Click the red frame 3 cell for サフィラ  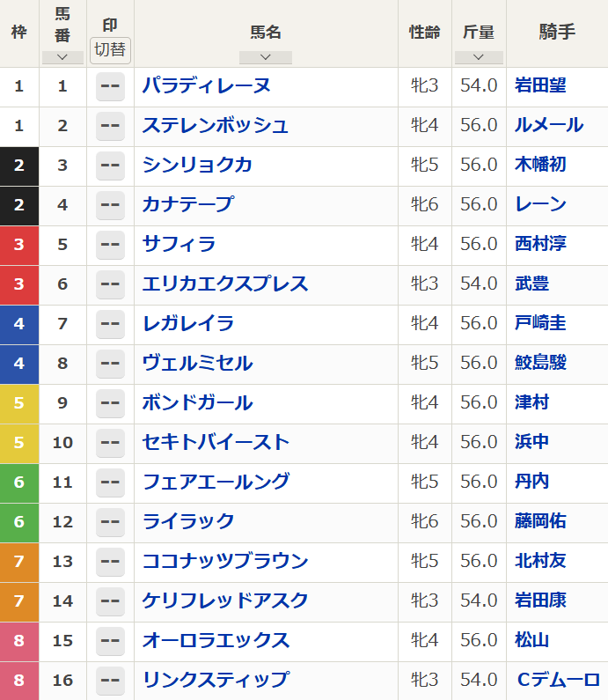(19, 244)
